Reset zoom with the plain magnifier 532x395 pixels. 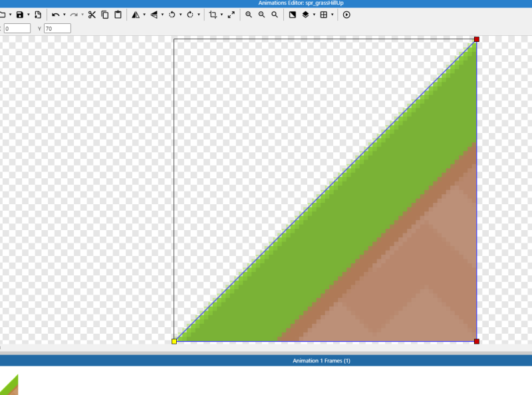click(x=275, y=15)
